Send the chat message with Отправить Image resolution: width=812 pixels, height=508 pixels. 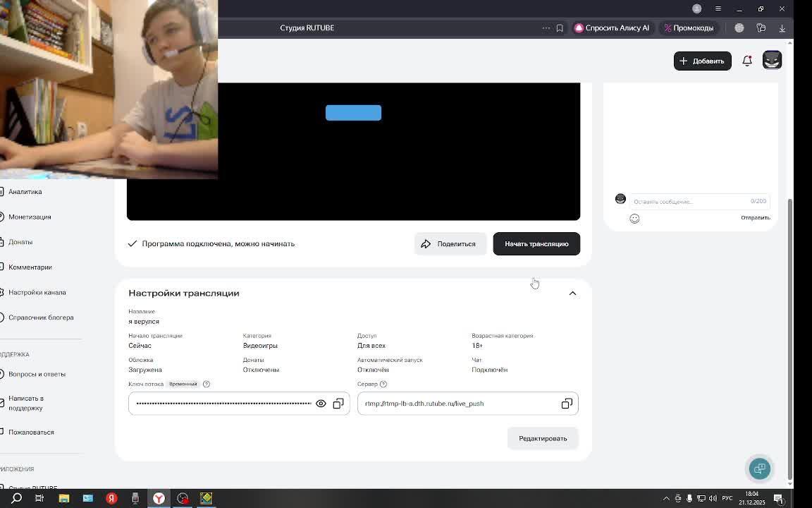point(755,218)
